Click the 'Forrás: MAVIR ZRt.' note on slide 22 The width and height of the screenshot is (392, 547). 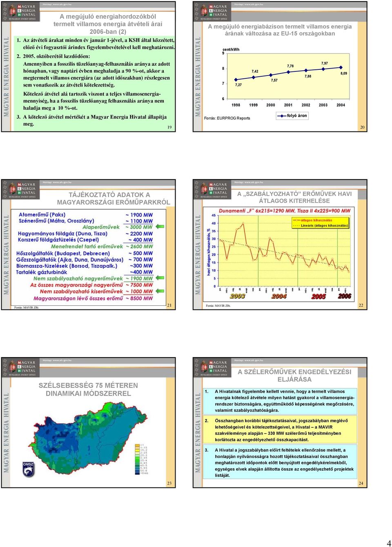(x=218, y=306)
